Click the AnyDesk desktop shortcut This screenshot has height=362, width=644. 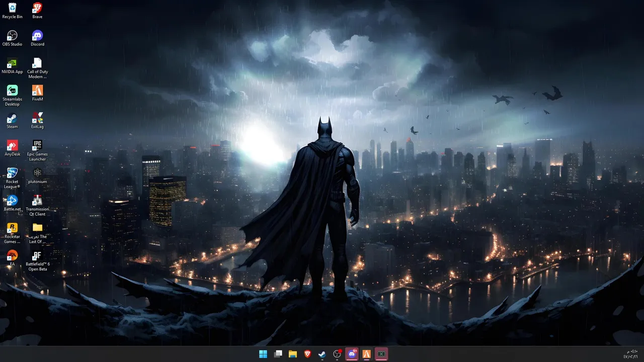point(12,148)
